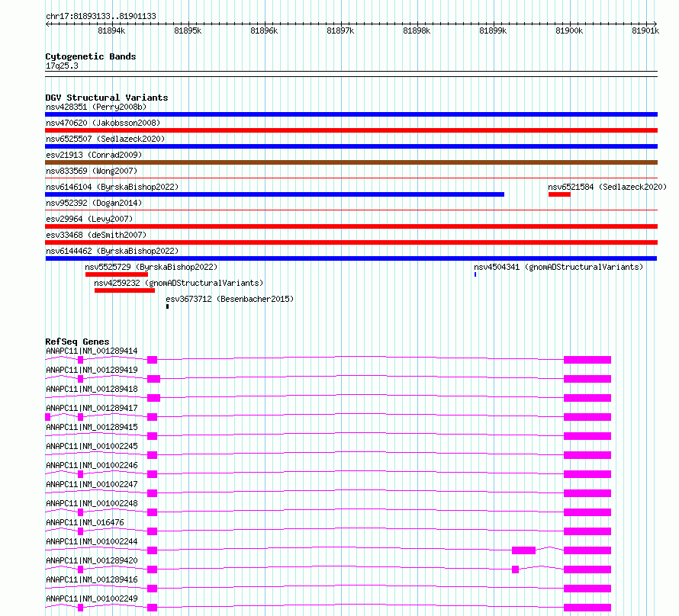This screenshot has height=616, width=679.
Task: Open the nsv952392 (Dogan2014) label
Action: click(x=94, y=203)
